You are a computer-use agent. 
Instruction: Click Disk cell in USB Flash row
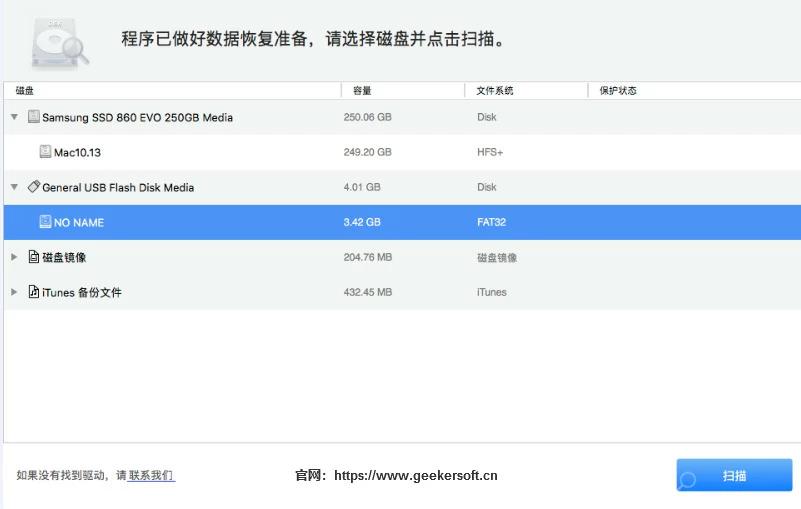(487, 187)
